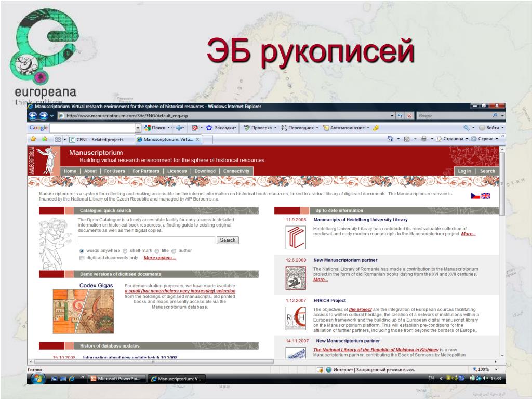The height and width of the screenshot is (399, 532).
Task: Expand the Страница menu dropdown
Action: tap(467, 139)
